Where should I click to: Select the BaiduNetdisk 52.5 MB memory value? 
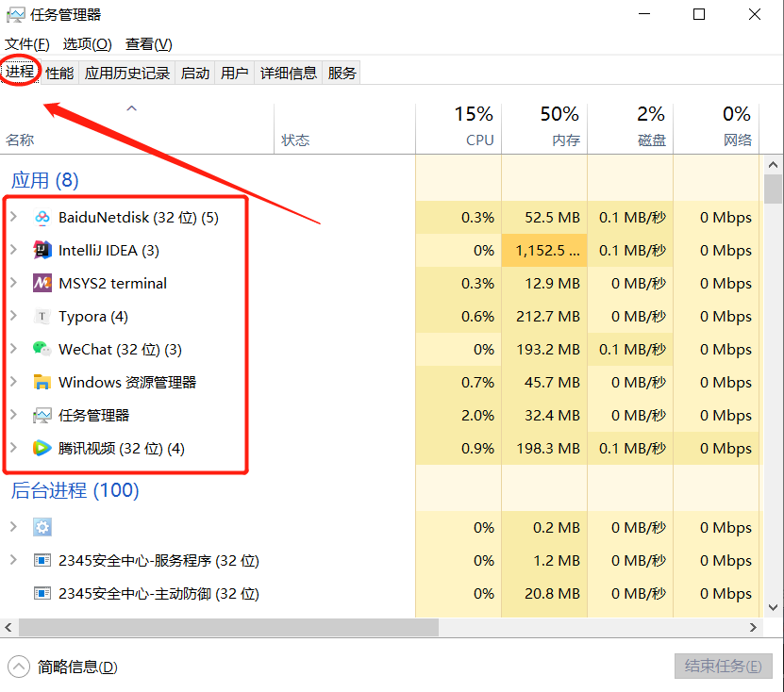pos(552,218)
